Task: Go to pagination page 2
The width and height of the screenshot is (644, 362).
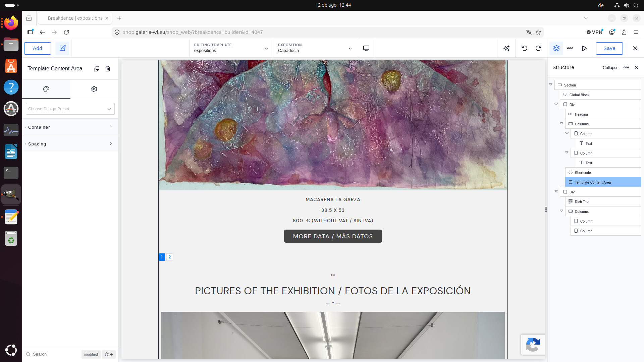Action: [170, 257]
